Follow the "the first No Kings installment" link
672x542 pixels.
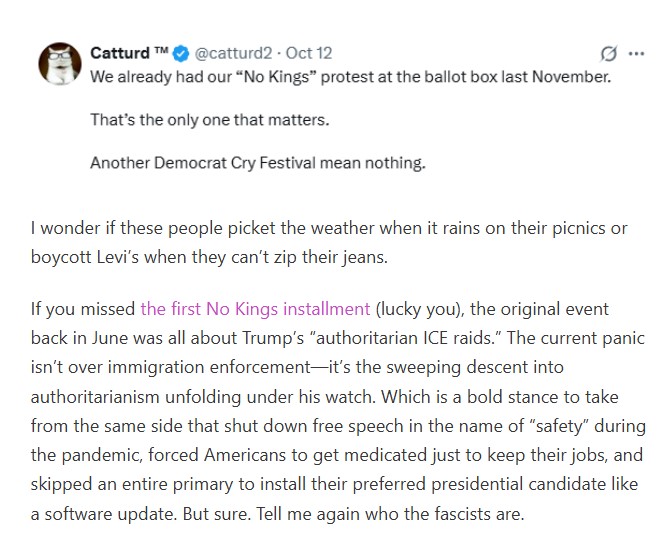pyautogui.click(x=255, y=308)
